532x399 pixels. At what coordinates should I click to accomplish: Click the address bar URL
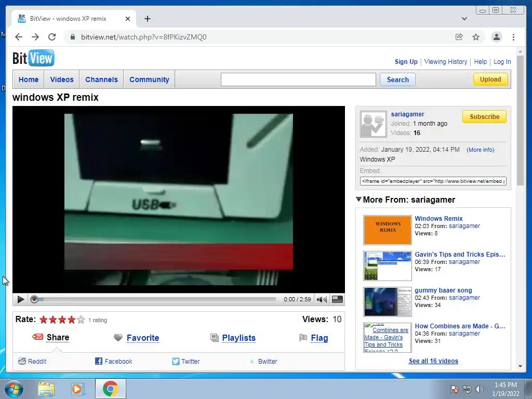144,37
